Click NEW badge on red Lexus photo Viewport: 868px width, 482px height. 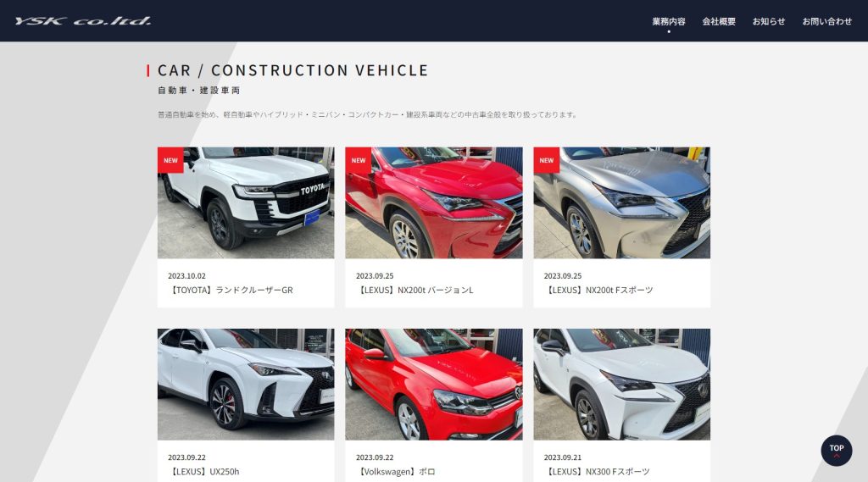click(359, 160)
